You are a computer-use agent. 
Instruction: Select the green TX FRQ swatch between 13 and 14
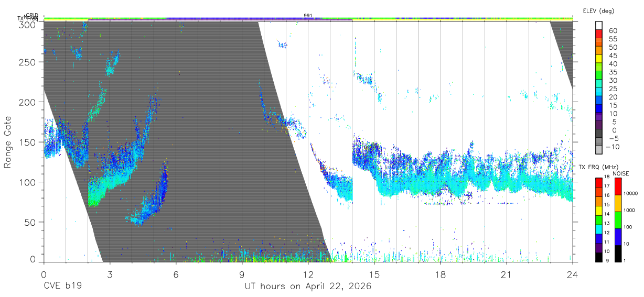(x=598, y=219)
